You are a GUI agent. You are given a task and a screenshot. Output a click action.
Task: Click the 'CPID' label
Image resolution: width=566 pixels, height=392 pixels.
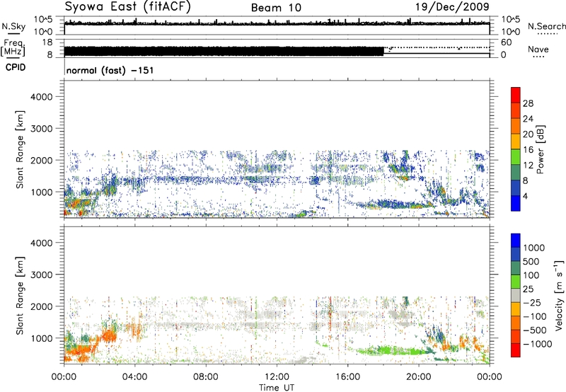pyautogui.click(x=16, y=67)
